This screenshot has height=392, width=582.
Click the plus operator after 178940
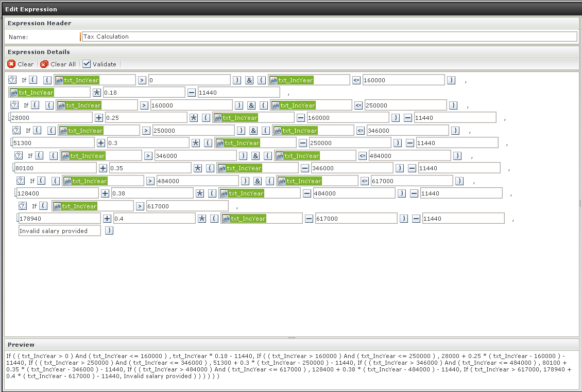(x=107, y=219)
